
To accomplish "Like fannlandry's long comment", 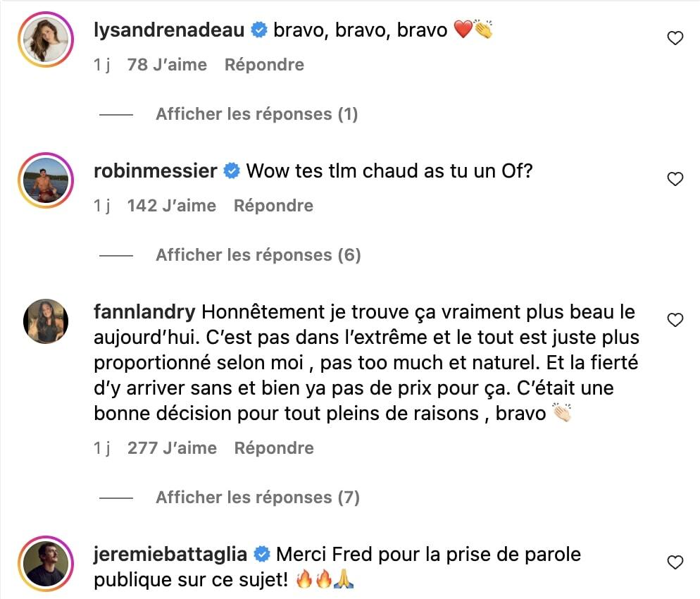I will [x=675, y=321].
